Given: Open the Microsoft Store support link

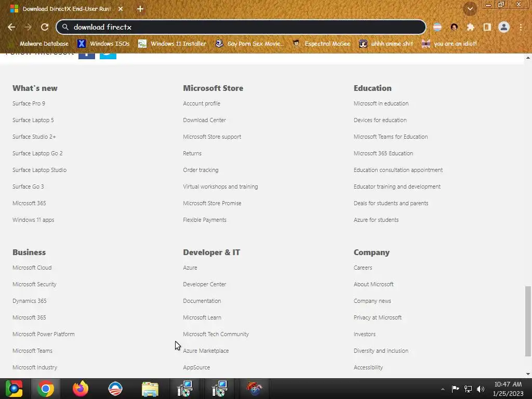Looking at the screenshot, I should coord(212,137).
